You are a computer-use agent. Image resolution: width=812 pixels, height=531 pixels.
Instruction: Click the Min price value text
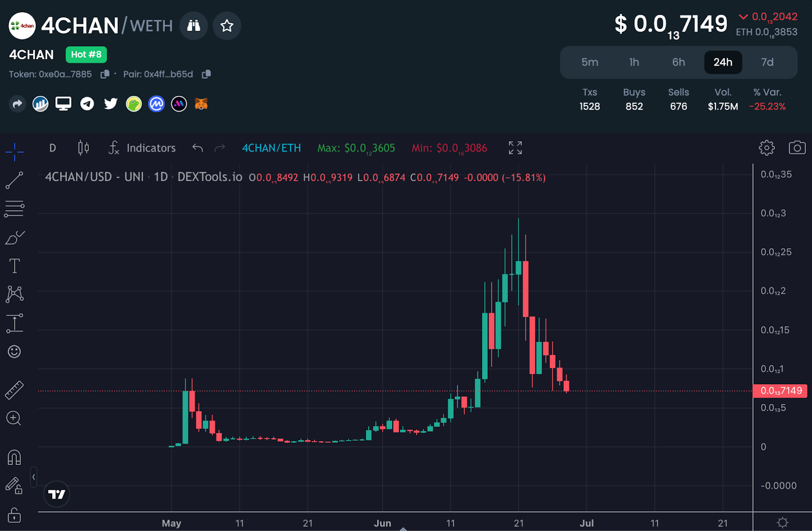(450, 148)
